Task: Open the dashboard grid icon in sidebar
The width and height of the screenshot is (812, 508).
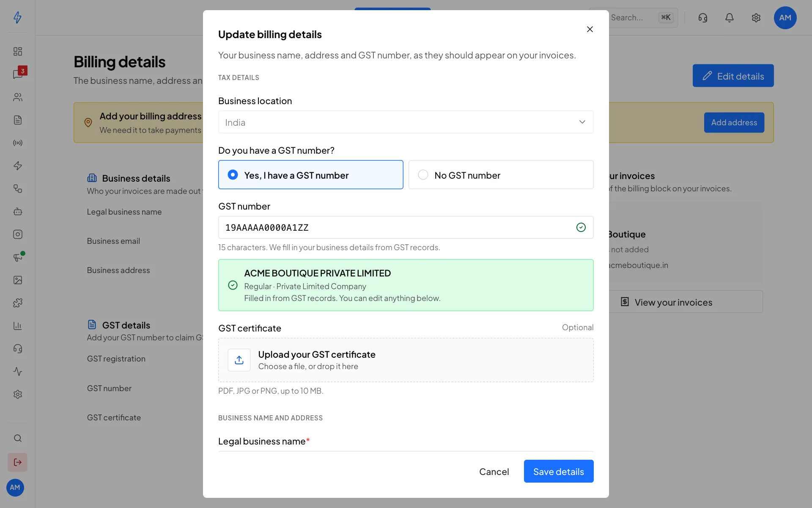Action: pos(17,51)
